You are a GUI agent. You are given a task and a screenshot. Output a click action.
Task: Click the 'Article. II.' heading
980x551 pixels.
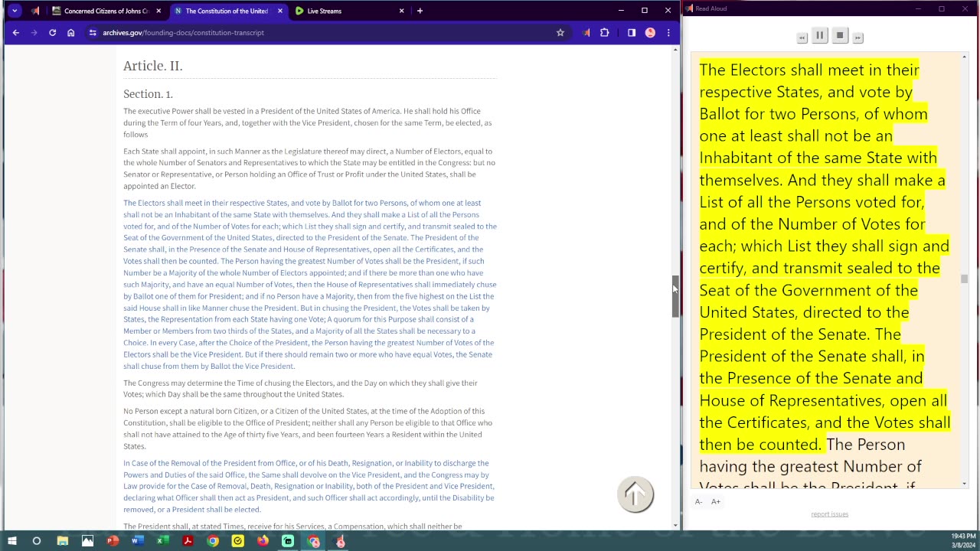[152, 66]
